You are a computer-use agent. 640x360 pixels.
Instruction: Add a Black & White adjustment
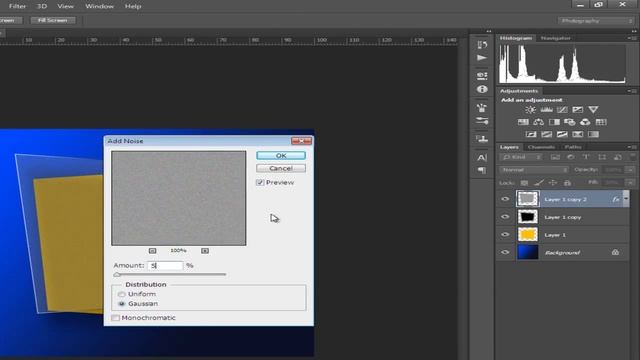(x=554, y=122)
